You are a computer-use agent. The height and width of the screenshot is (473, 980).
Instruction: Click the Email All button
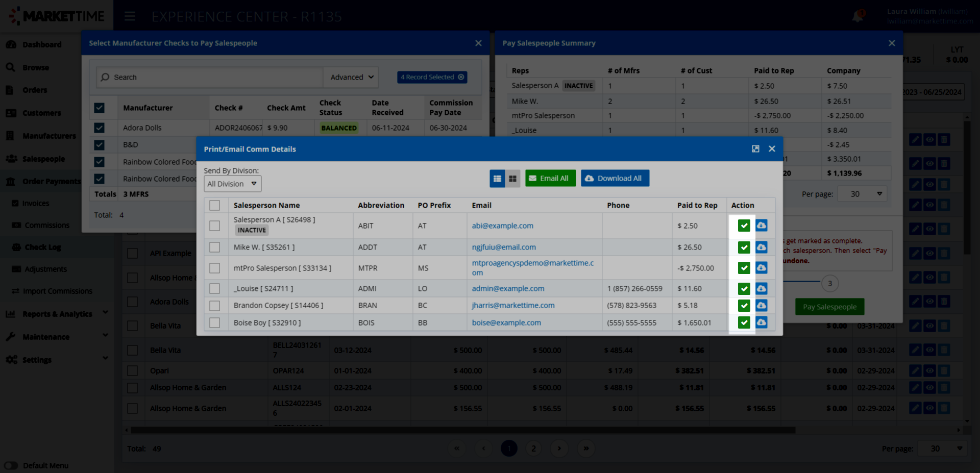pos(550,178)
